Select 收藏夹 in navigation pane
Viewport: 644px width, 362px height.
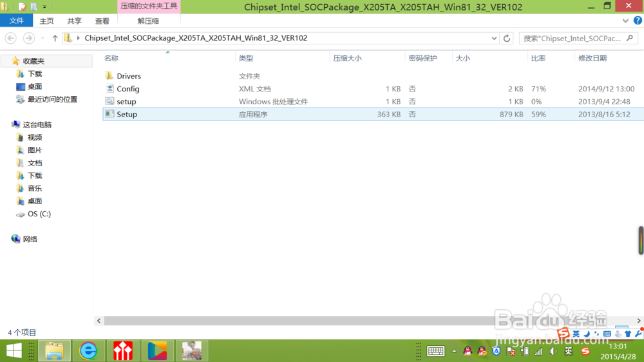tap(33, 61)
